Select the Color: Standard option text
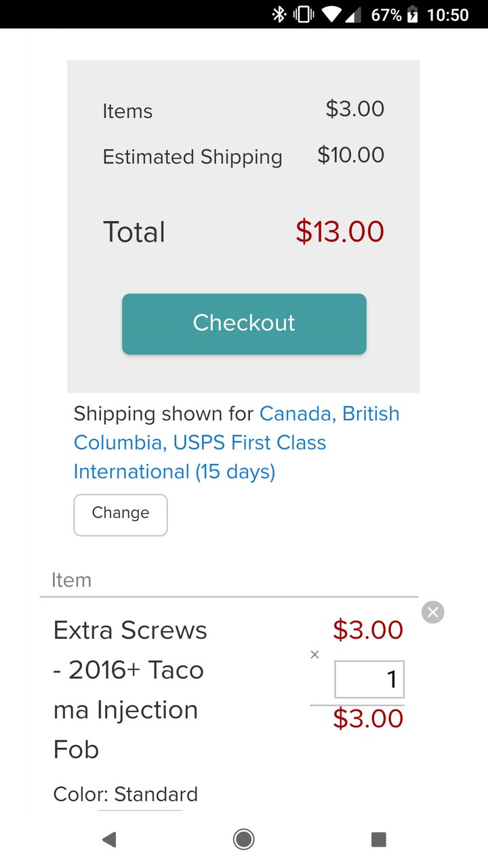The width and height of the screenshot is (488, 868). (125, 794)
